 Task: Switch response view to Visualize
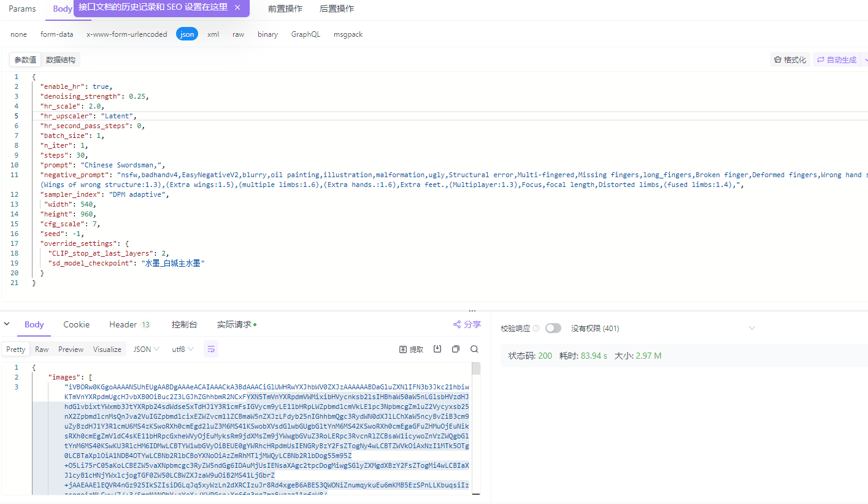click(x=107, y=349)
